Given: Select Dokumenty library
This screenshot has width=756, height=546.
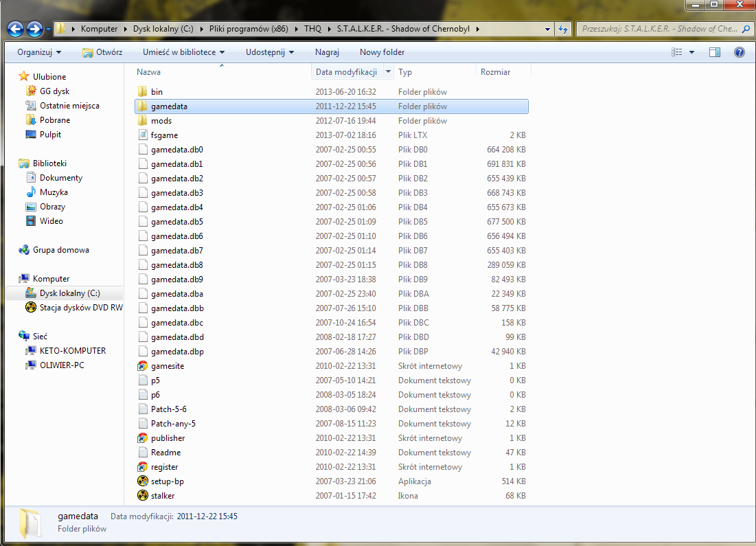Looking at the screenshot, I should pyautogui.click(x=60, y=178).
